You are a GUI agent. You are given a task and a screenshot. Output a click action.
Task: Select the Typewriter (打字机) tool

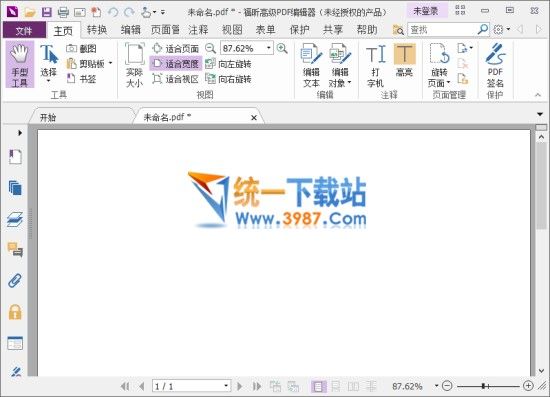[375, 65]
